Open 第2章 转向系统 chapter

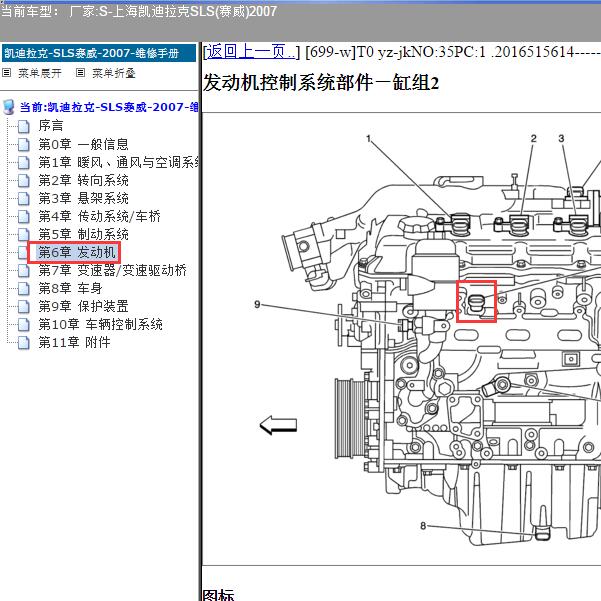click(x=83, y=180)
